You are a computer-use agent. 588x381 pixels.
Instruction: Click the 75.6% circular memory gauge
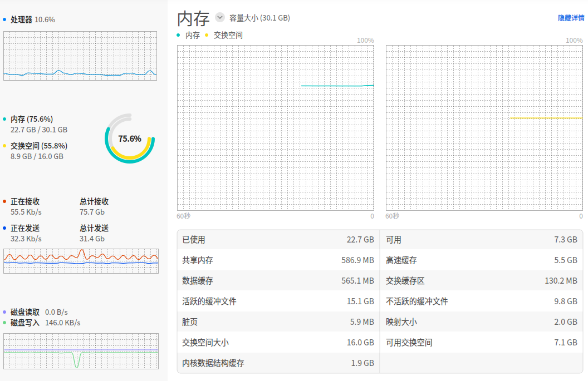pos(130,138)
